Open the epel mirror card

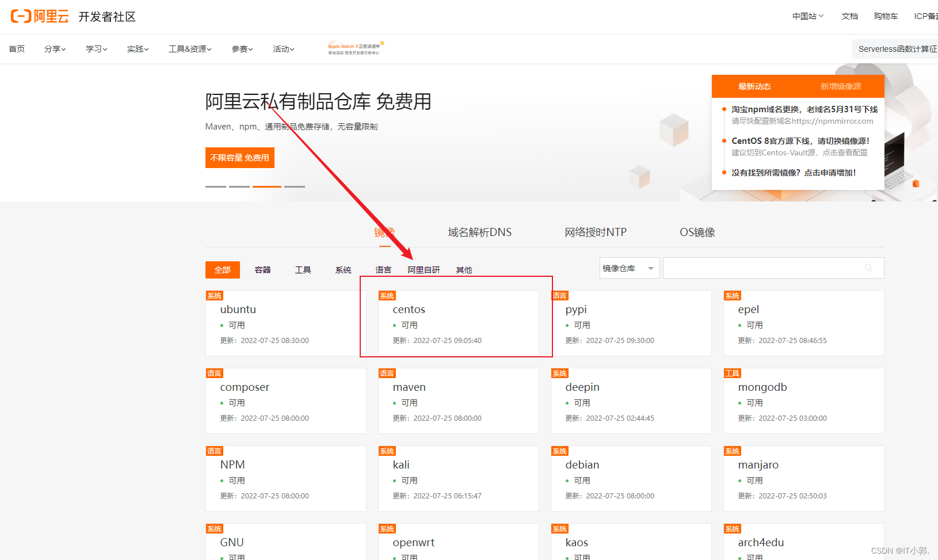804,323
